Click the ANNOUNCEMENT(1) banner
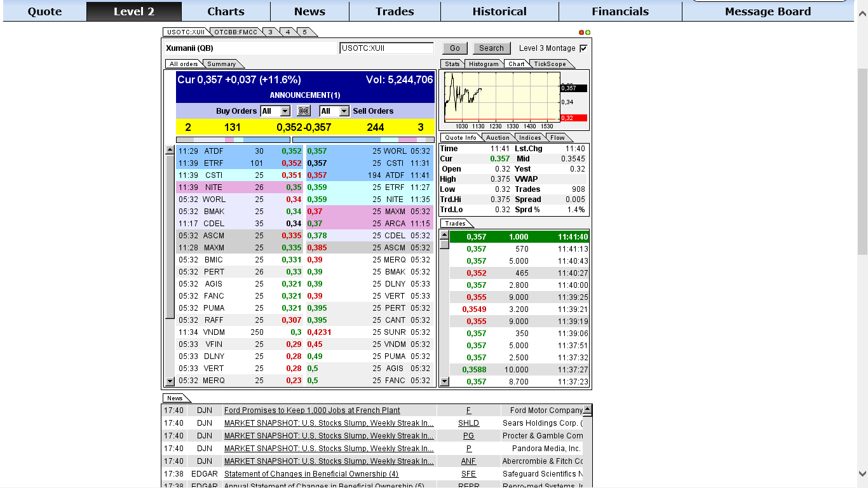Screen dimensions: 868x488 305,95
